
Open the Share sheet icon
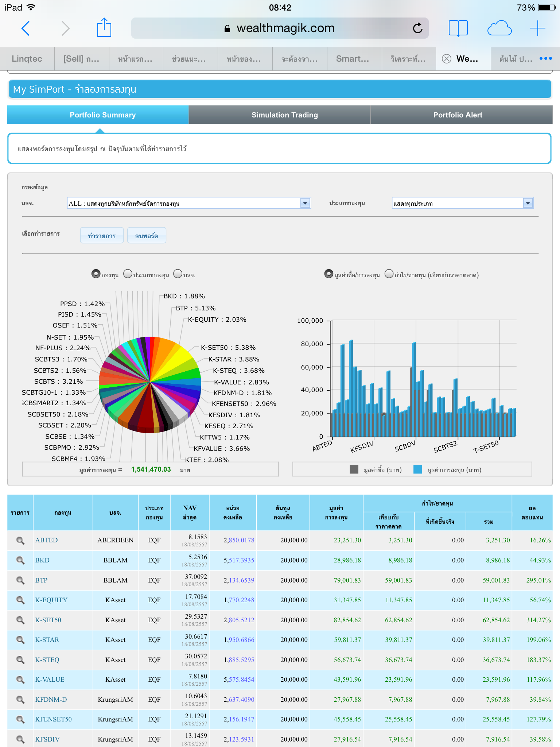[x=104, y=28]
